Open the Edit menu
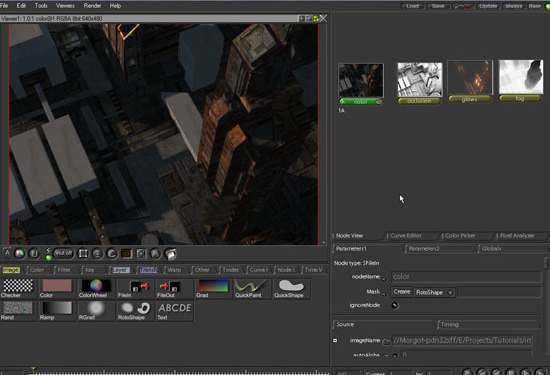The width and height of the screenshot is (550, 375). click(21, 6)
